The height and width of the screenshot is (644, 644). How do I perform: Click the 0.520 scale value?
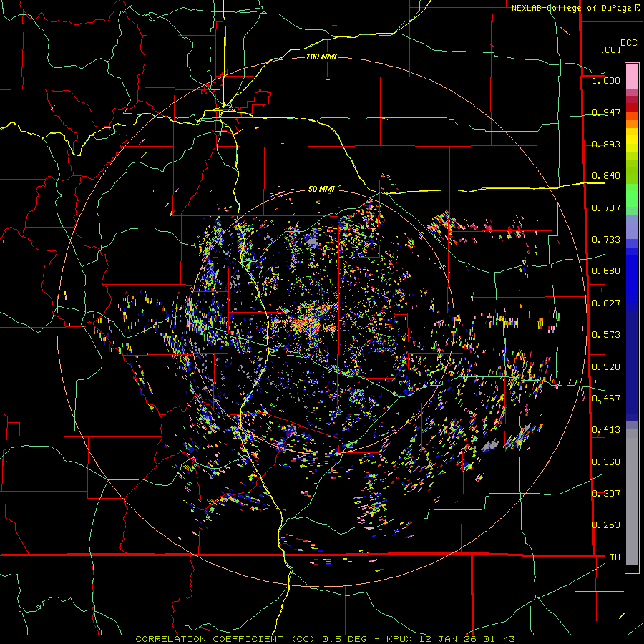pyautogui.click(x=606, y=367)
